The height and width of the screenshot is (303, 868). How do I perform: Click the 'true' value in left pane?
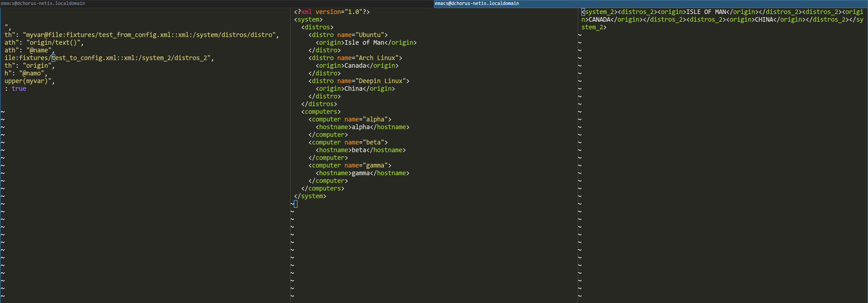coord(19,89)
